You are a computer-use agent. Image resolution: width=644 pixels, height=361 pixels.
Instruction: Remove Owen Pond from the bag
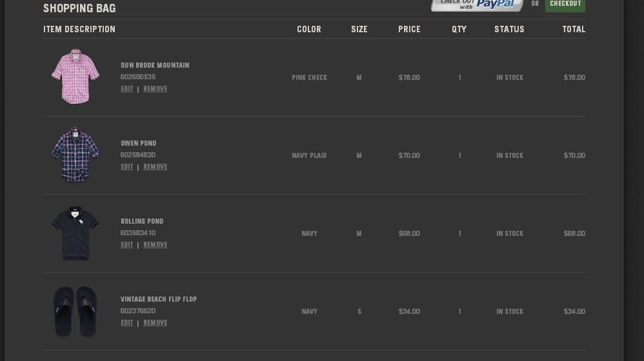(x=155, y=167)
